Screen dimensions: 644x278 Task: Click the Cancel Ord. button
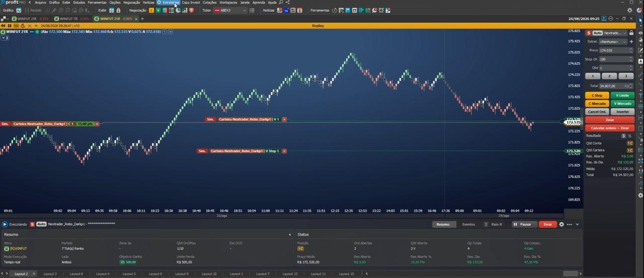[x=597, y=112]
